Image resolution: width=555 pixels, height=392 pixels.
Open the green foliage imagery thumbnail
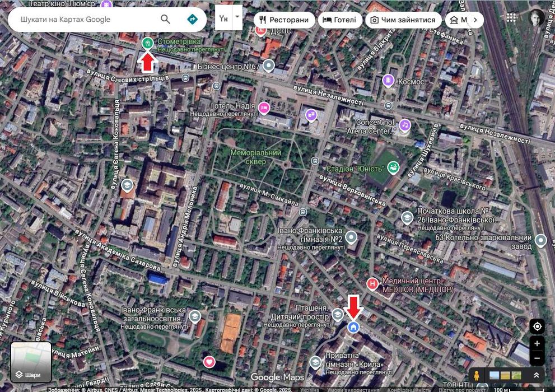pos(516,375)
